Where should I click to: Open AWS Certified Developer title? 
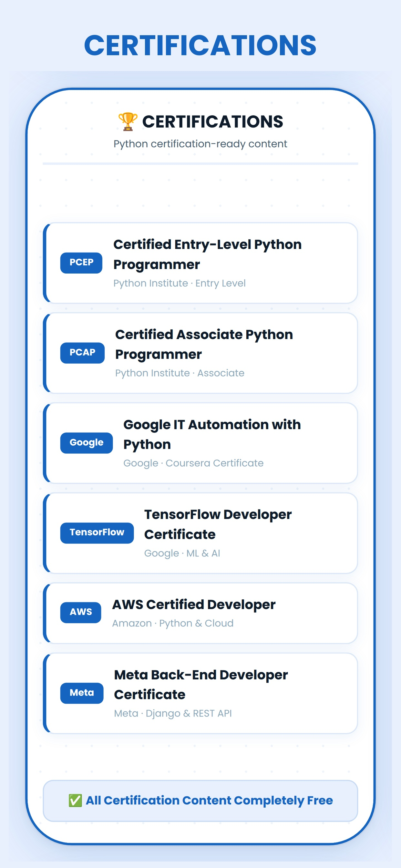193,604
